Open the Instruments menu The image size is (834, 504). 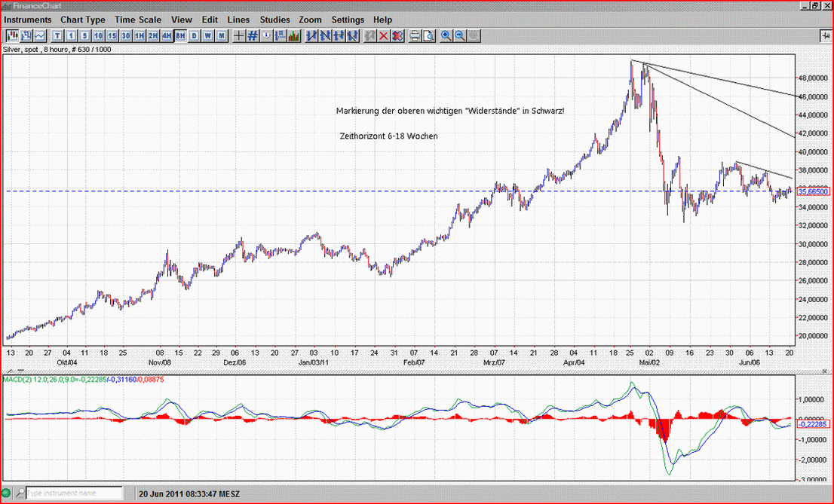(28, 20)
